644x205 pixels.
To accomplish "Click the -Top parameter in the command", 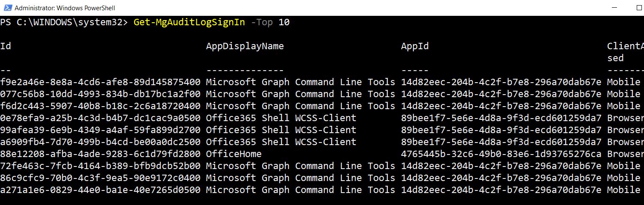I will [x=261, y=22].
